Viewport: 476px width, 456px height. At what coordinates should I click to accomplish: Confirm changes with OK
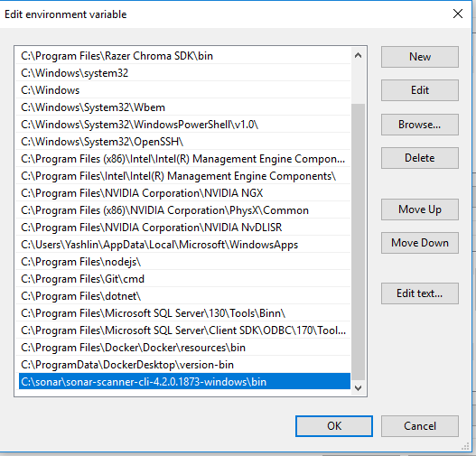[334, 426]
